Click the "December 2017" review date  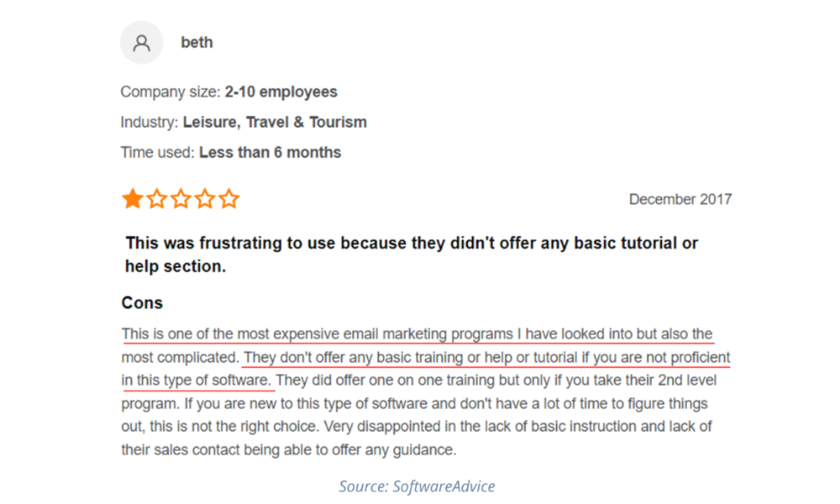[680, 200]
